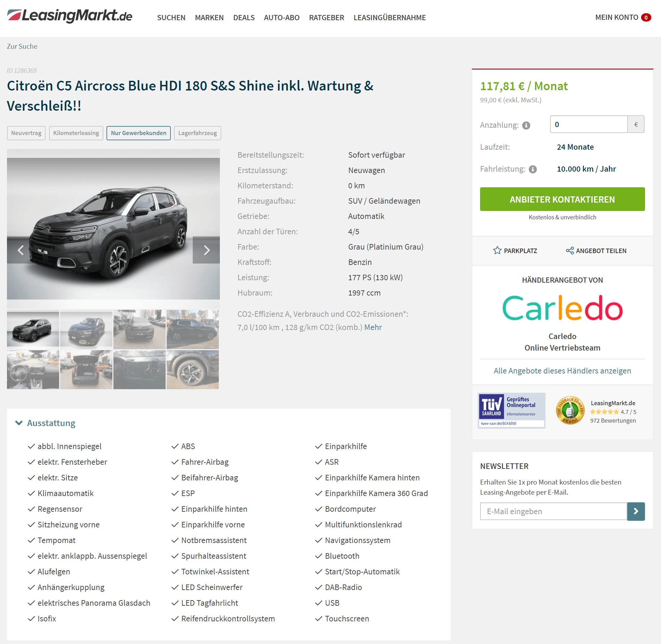Click the Neuvertrag tag
This screenshot has width=661, height=644.
click(26, 133)
